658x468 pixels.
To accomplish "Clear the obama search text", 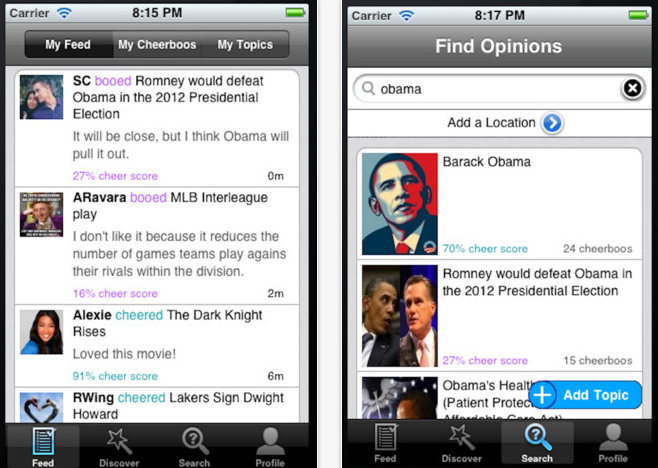I will point(632,89).
